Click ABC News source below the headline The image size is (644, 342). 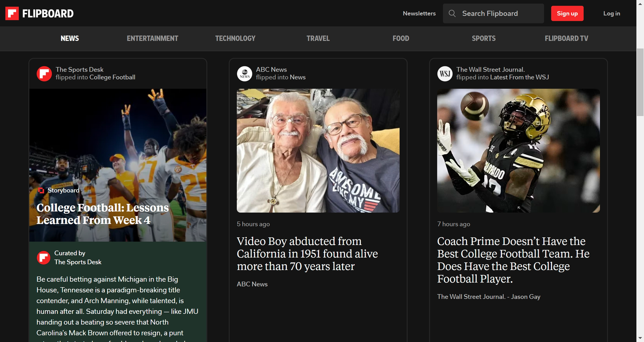[x=252, y=284]
